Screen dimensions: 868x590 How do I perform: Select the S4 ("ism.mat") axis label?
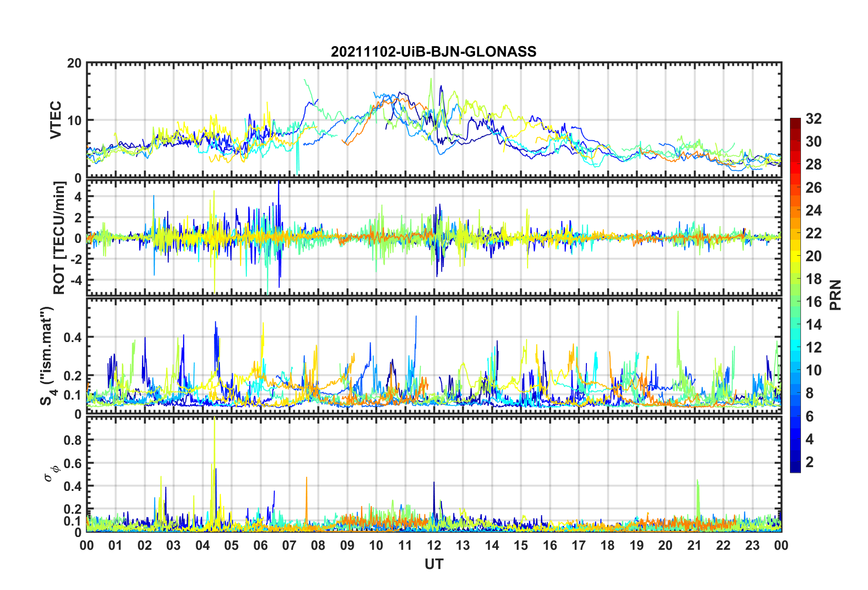[48, 356]
